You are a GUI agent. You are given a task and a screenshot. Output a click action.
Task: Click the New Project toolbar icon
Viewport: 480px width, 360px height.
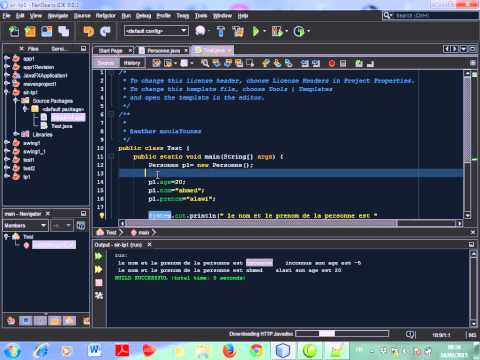tap(30, 31)
